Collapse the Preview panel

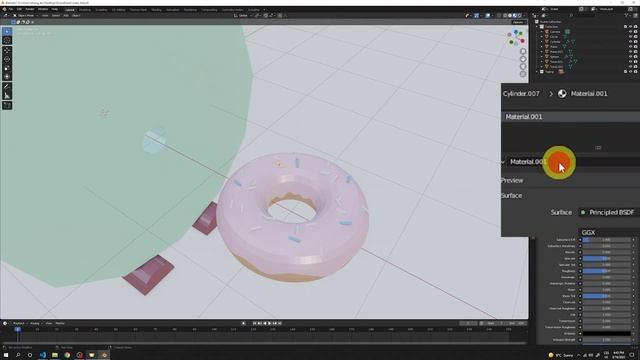point(512,180)
